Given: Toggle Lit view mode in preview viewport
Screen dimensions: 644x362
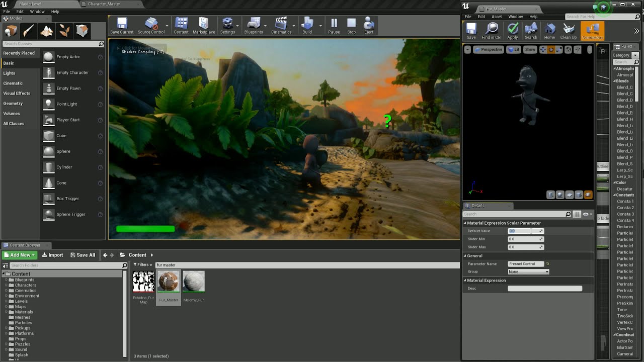Looking at the screenshot, I should pyautogui.click(x=514, y=49).
